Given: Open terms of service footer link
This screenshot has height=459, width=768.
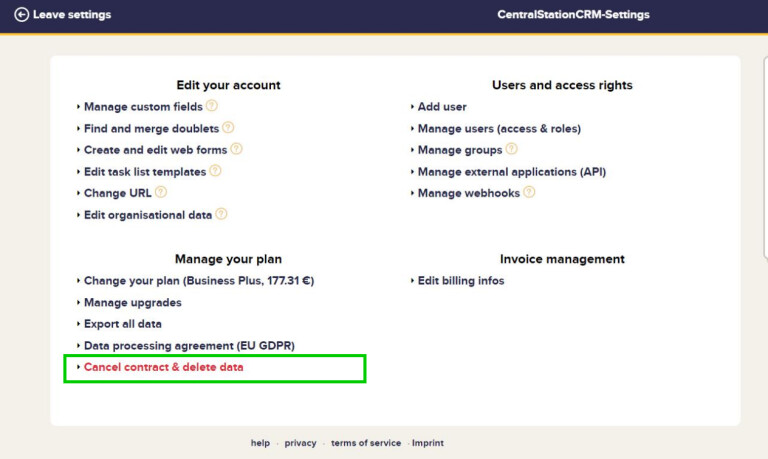Looking at the screenshot, I should coord(366,443).
